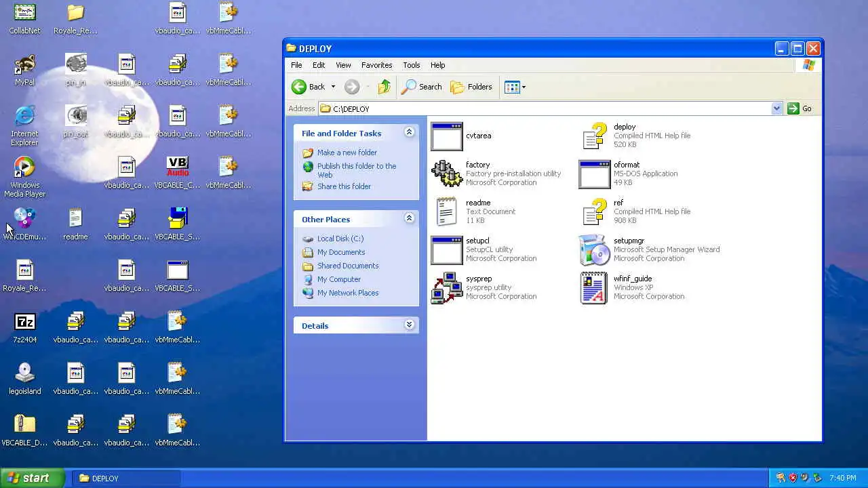Screen dimensions: 868x488
Task: Open My Documents from Other Places
Action: (x=340, y=252)
